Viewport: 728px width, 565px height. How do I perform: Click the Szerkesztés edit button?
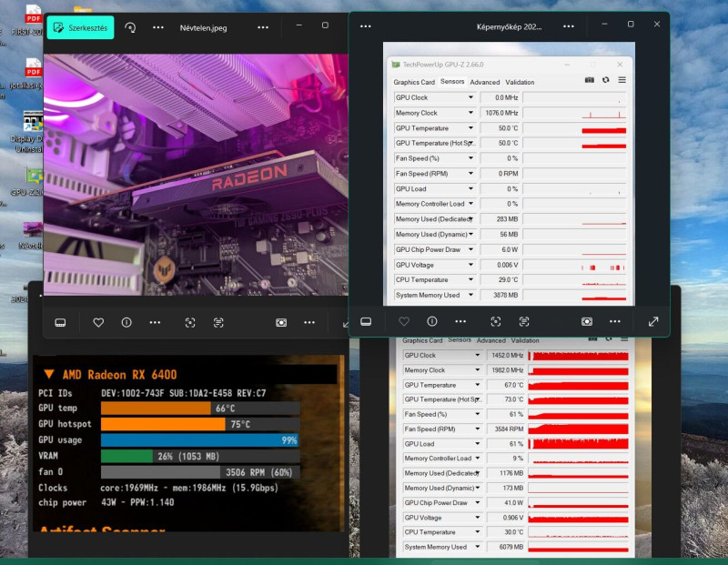pyautogui.click(x=80, y=27)
